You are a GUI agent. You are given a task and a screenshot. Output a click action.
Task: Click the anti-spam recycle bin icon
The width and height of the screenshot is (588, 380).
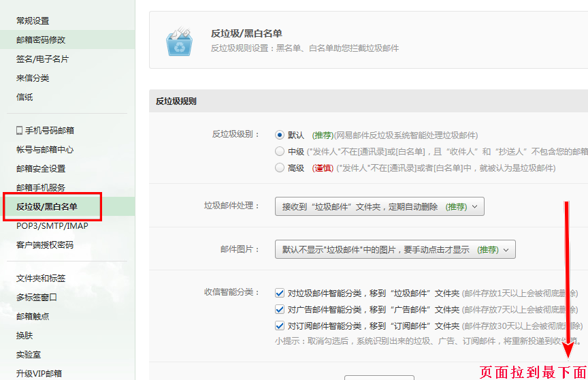coord(180,42)
